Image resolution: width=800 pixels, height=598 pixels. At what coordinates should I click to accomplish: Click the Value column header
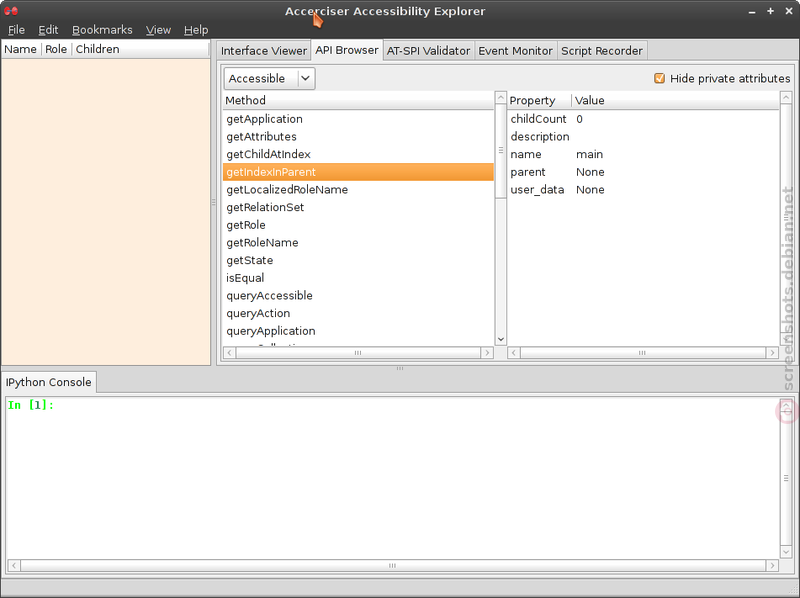tap(676, 101)
